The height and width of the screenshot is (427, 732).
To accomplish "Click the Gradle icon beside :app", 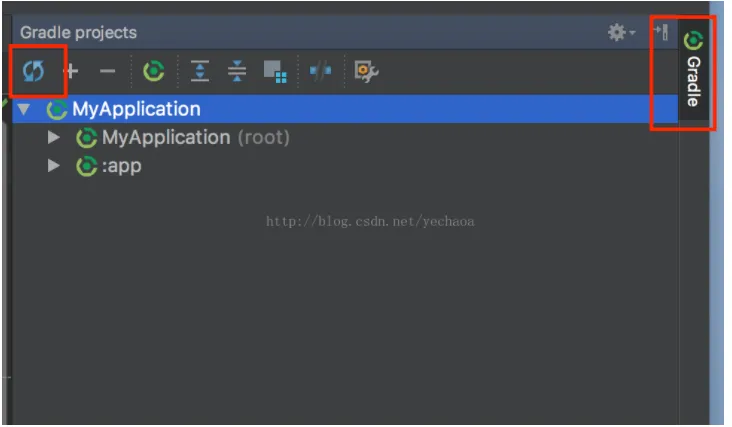I will [x=86, y=166].
